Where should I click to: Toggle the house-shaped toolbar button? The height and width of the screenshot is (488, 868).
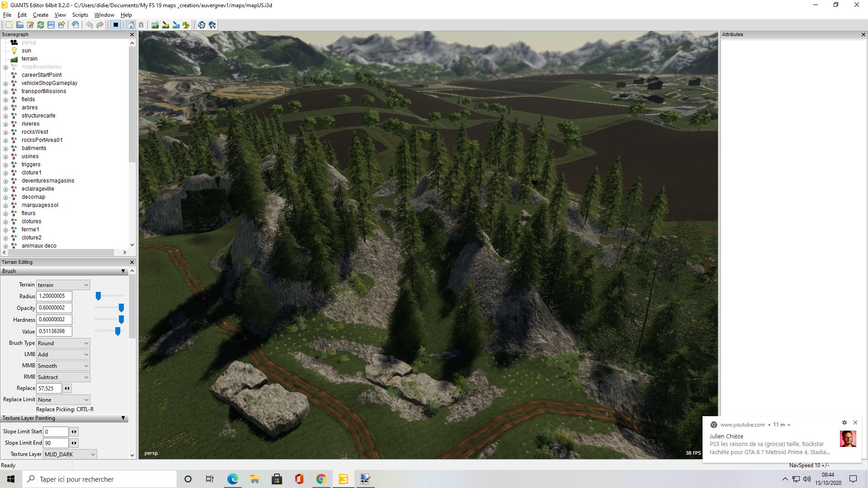[x=131, y=25]
